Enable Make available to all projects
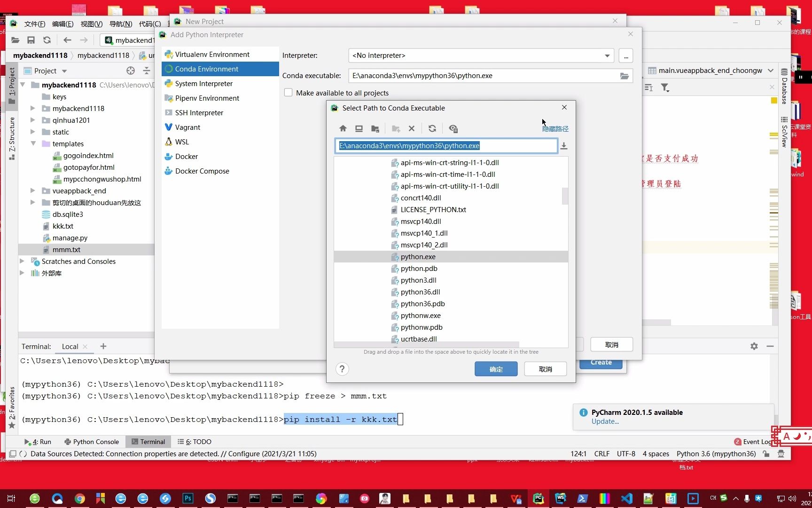This screenshot has width=812, height=508. point(289,93)
